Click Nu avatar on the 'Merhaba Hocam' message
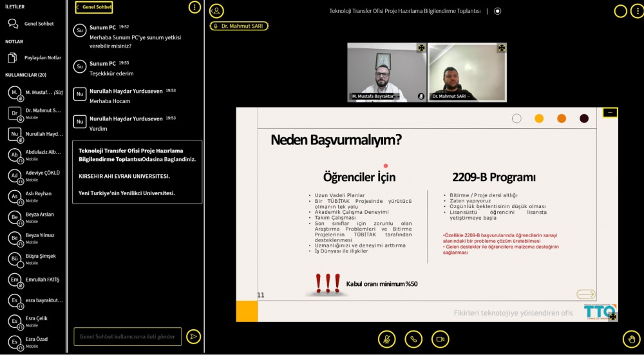The width and height of the screenshot is (644, 355). point(80,94)
